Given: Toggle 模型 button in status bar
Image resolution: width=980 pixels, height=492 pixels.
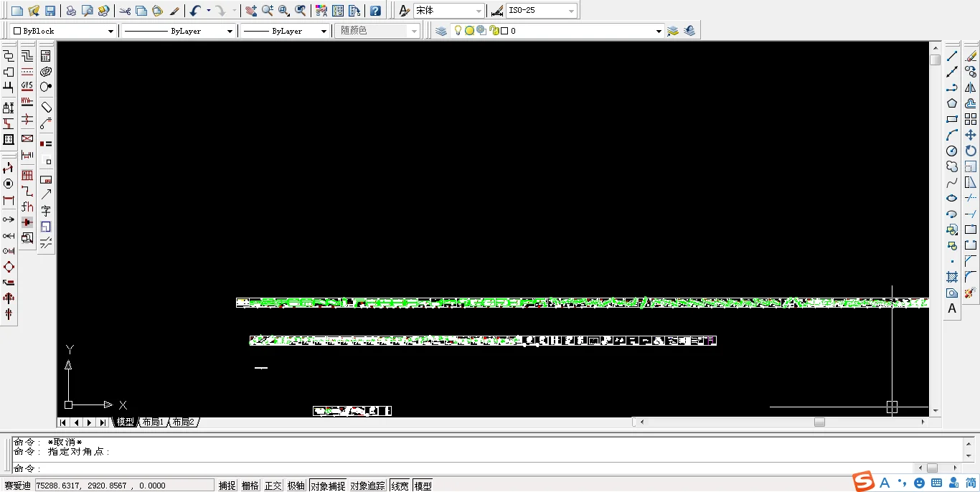Looking at the screenshot, I should tap(423, 486).
